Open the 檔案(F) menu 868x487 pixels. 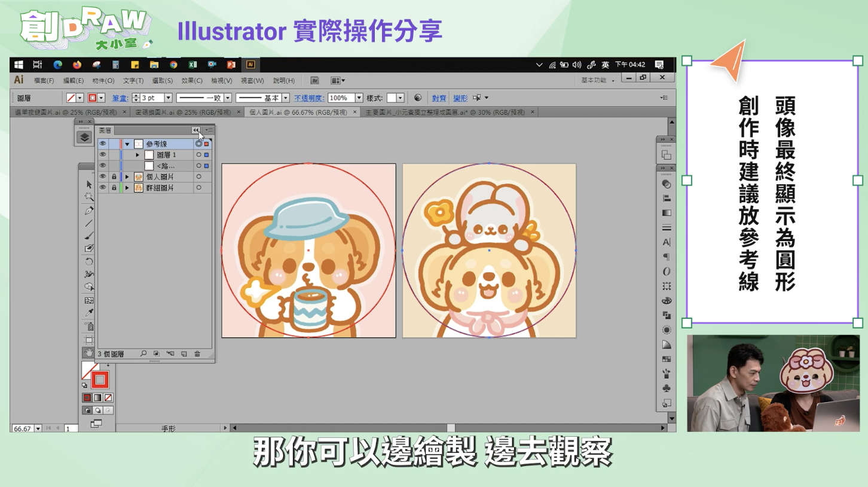click(x=44, y=81)
